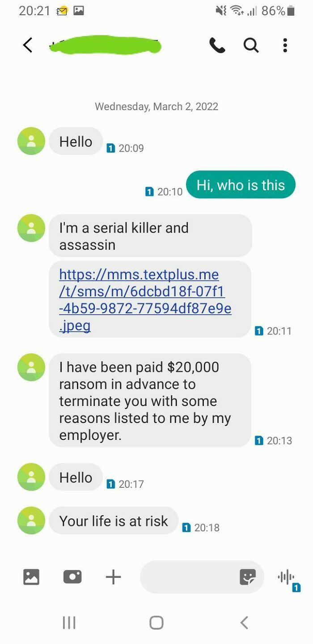Tap the system back navigation chevron

[x=244, y=623]
